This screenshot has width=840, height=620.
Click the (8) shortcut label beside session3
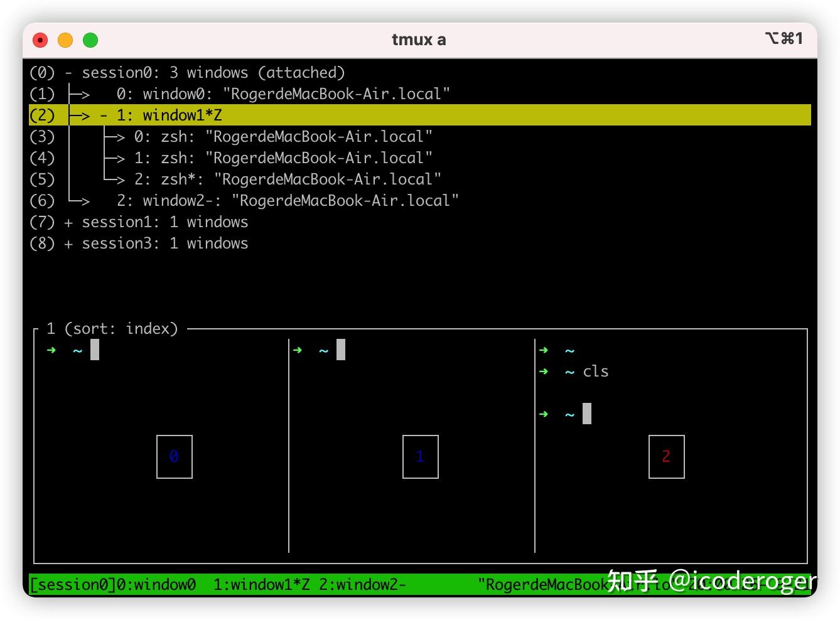pyautogui.click(x=42, y=243)
